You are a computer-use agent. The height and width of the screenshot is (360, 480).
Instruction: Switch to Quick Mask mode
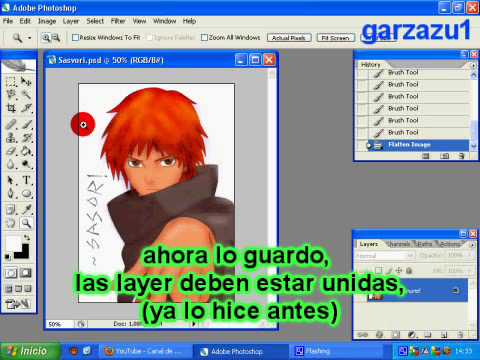coord(26,273)
